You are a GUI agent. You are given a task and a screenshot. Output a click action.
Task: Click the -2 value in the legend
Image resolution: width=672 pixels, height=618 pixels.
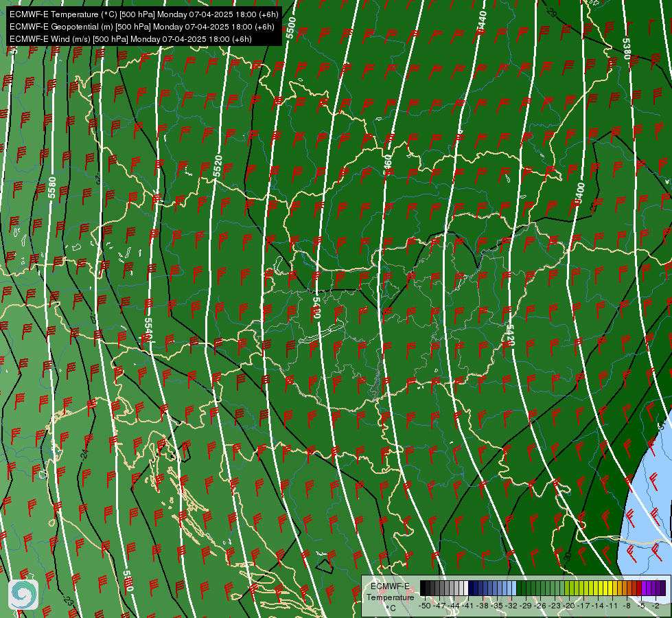[656, 606]
